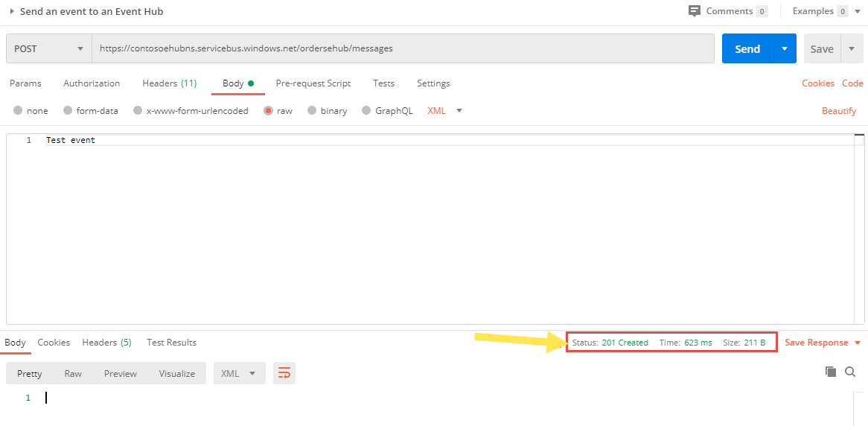Open the request Headers (11) tab
Viewport: 868px width, 426px height.
(170, 83)
